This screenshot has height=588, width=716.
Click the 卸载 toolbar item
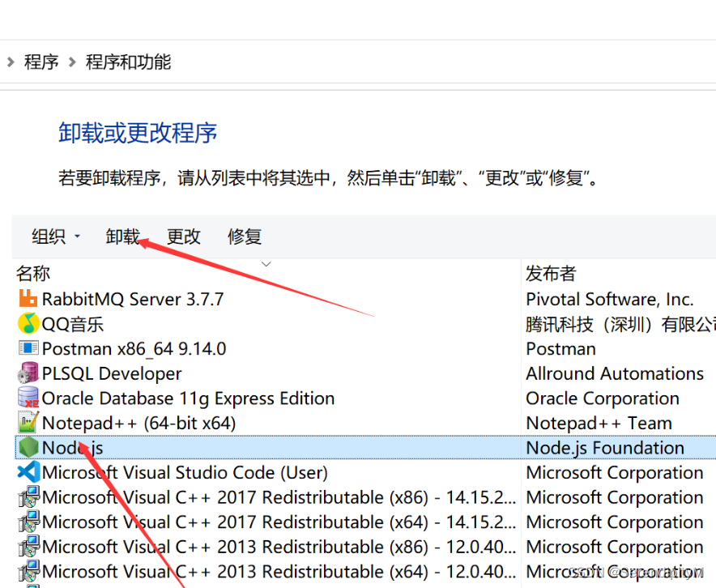pyautogui.click(x=123, y=236)
